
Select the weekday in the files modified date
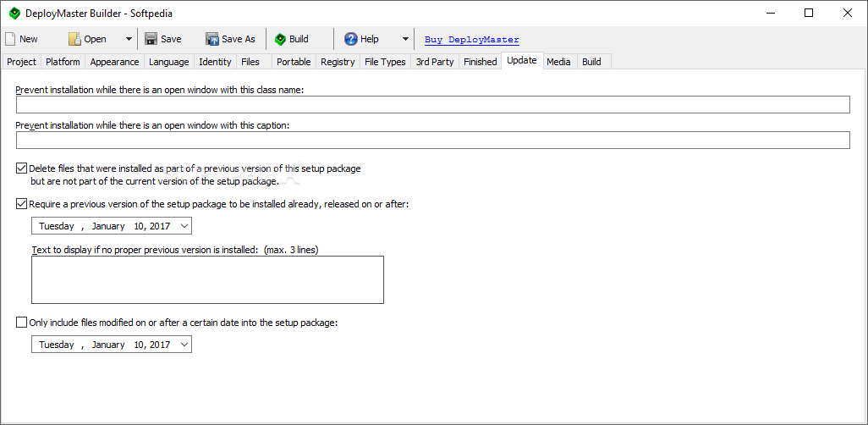coord(57,345)
